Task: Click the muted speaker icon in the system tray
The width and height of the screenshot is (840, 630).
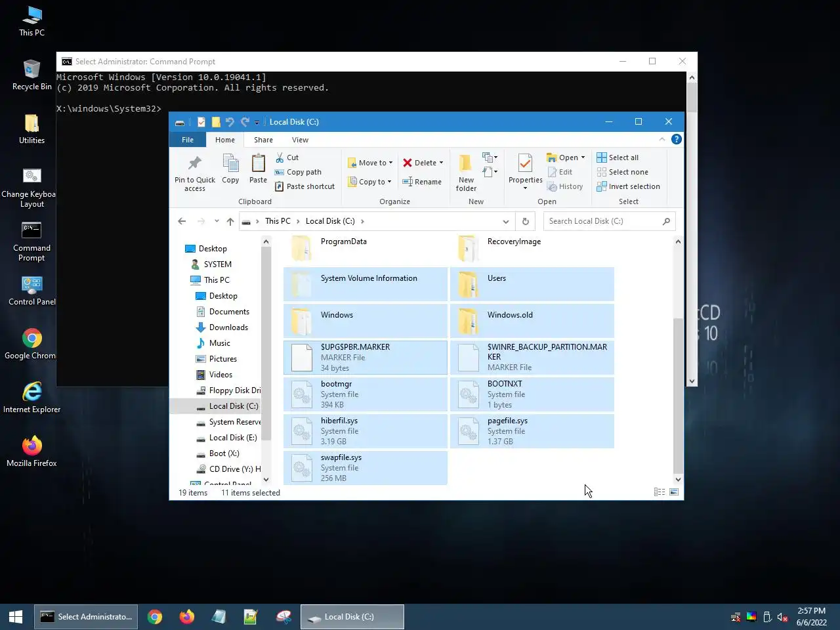Action: click(x=782, y=617)
